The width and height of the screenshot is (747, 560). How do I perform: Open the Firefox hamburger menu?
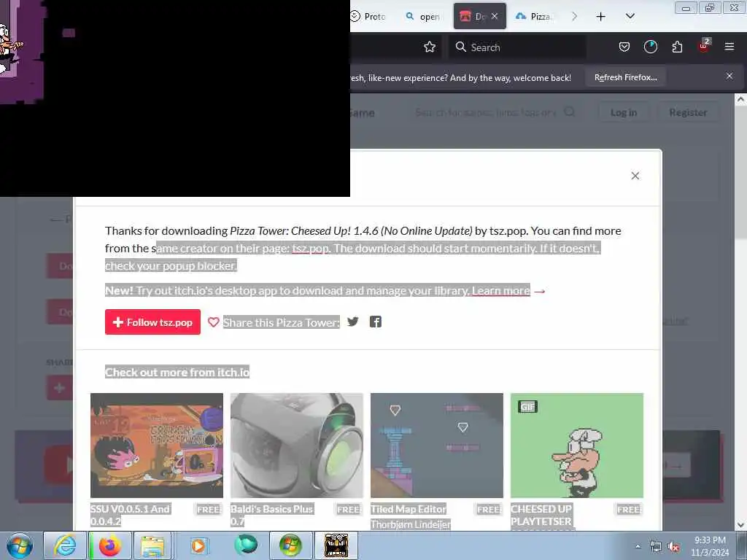(x=729, y=47)
